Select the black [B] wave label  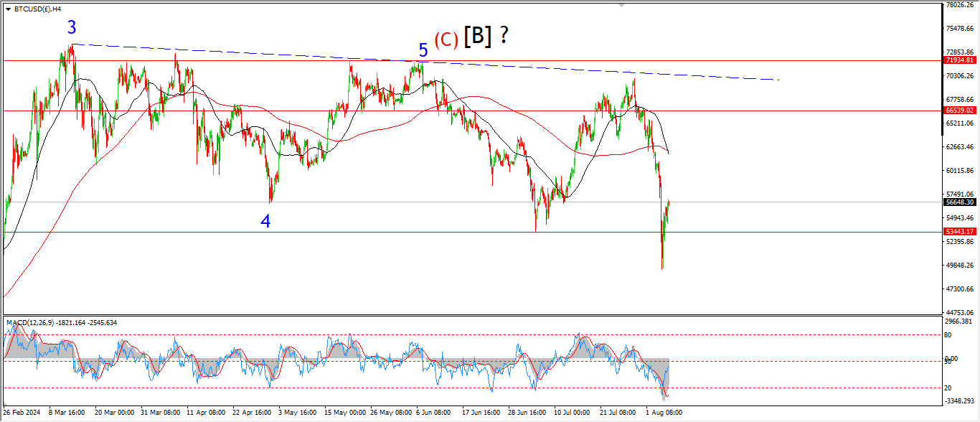pos(478,37)
